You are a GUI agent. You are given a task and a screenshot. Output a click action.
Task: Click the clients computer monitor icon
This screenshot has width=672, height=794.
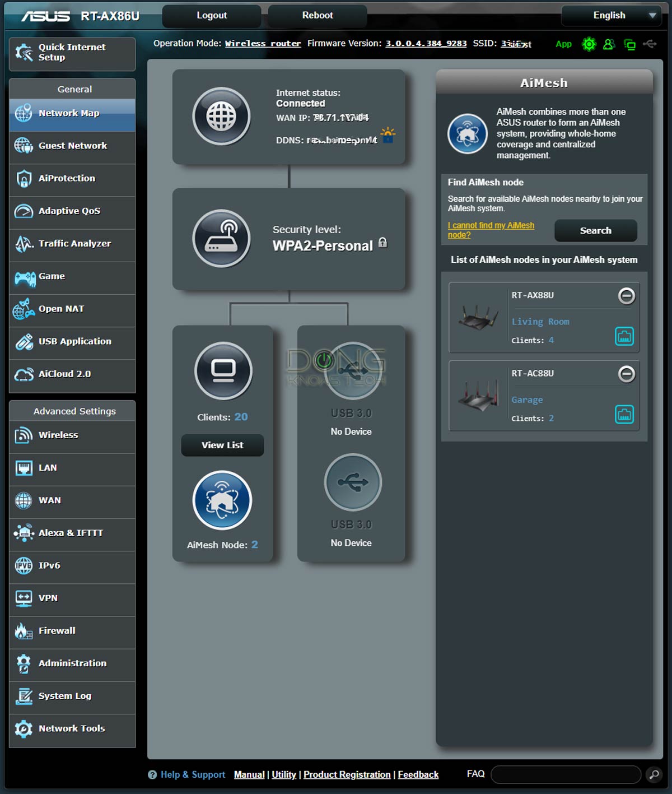click(x=223, y=370)
